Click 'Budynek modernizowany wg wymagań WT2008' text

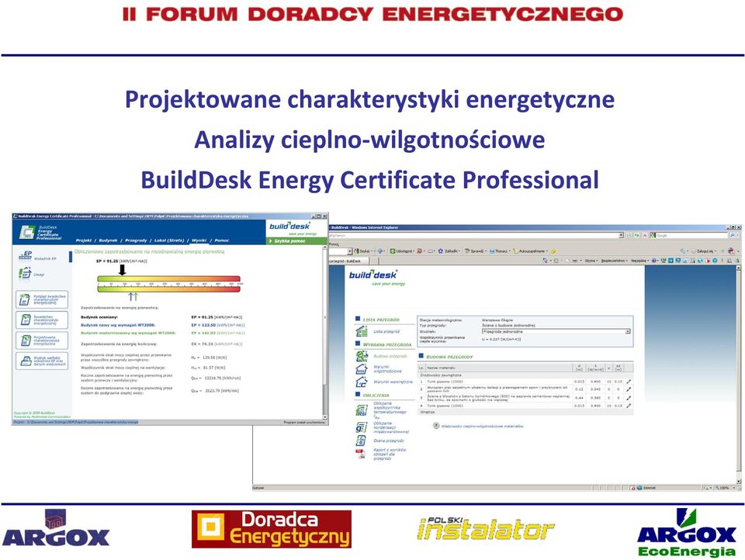128,333
